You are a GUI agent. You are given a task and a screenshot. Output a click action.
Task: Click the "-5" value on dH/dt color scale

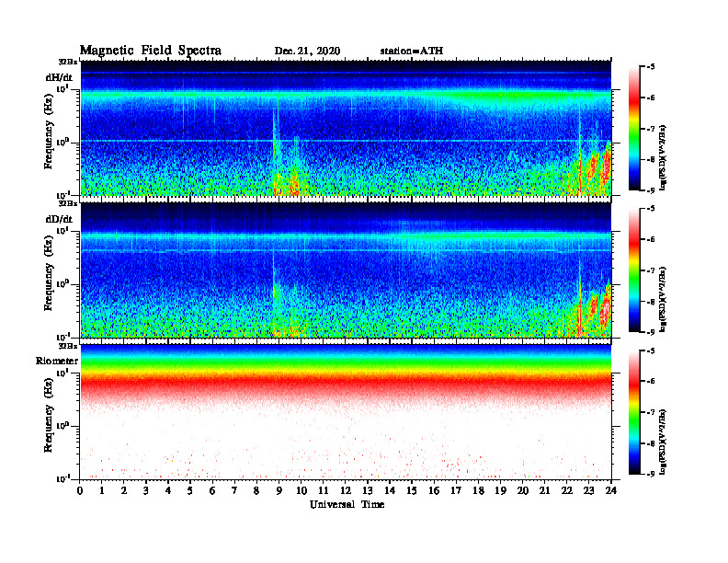pyautogui.click(x=650, y=67)
